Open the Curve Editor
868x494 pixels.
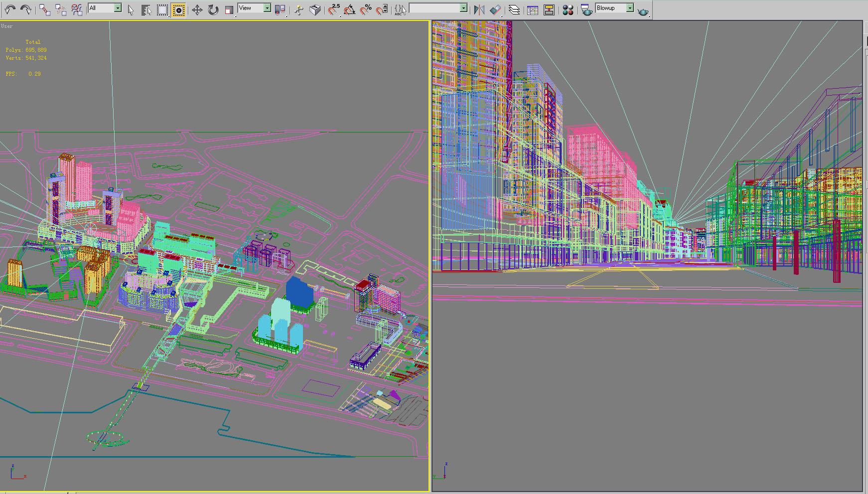[x=533, y=9]
